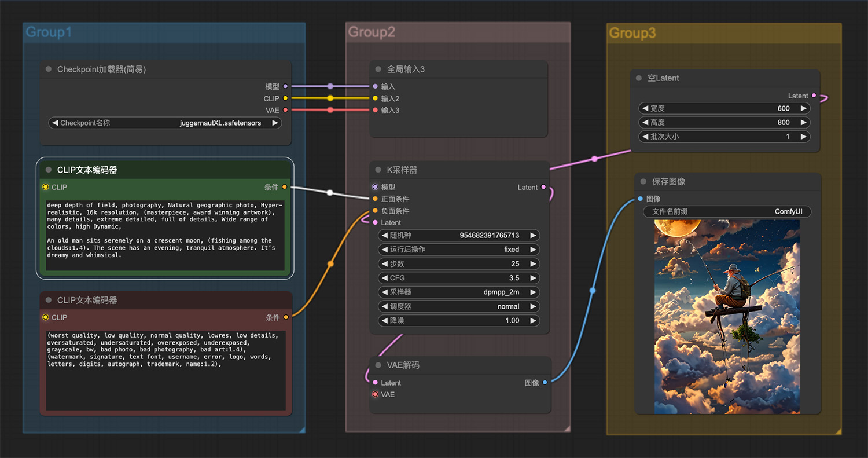Click the CFG value 3.5
Viewport: 868px width, 458px height.
click(514, 278)
